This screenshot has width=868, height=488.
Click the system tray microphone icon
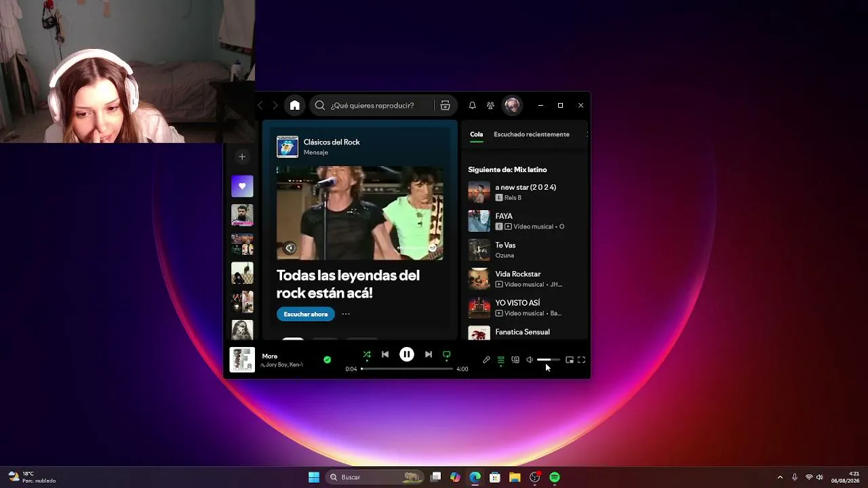coord(795,477)
